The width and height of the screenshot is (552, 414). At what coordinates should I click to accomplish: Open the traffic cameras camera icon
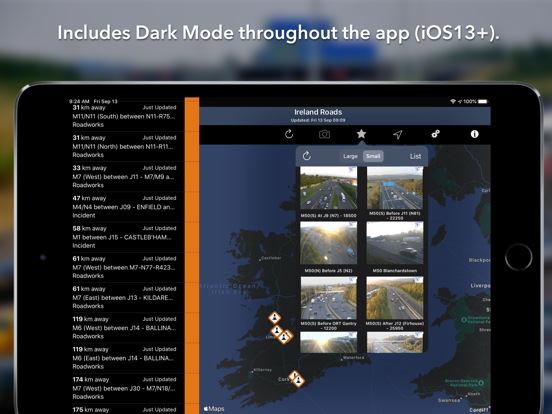coord(324,134)
